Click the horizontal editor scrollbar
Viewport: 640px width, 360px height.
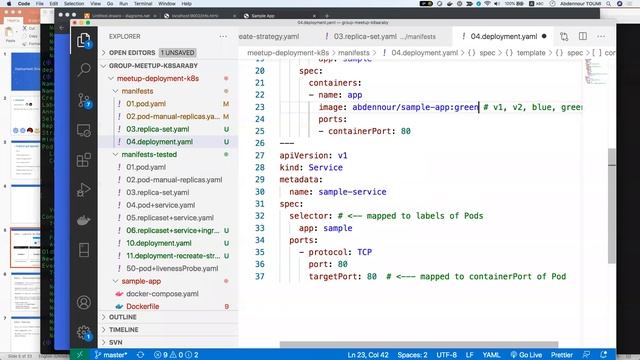point(419,345)
